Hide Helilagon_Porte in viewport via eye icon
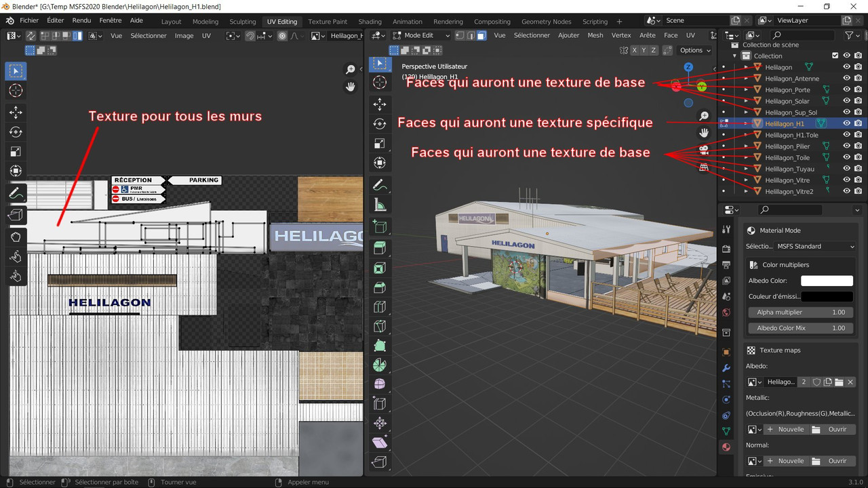868x488 pixels. click(847, 89)
